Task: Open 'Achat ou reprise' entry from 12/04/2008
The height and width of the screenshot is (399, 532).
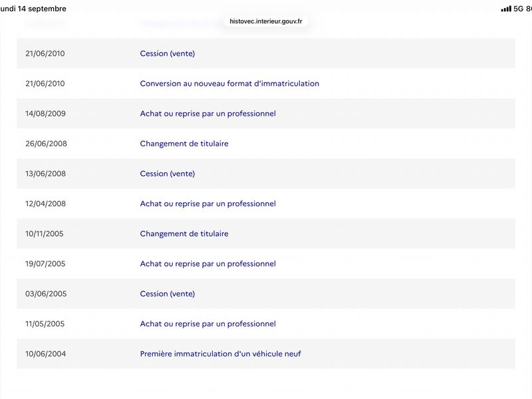Action: (x=207, y=203)
